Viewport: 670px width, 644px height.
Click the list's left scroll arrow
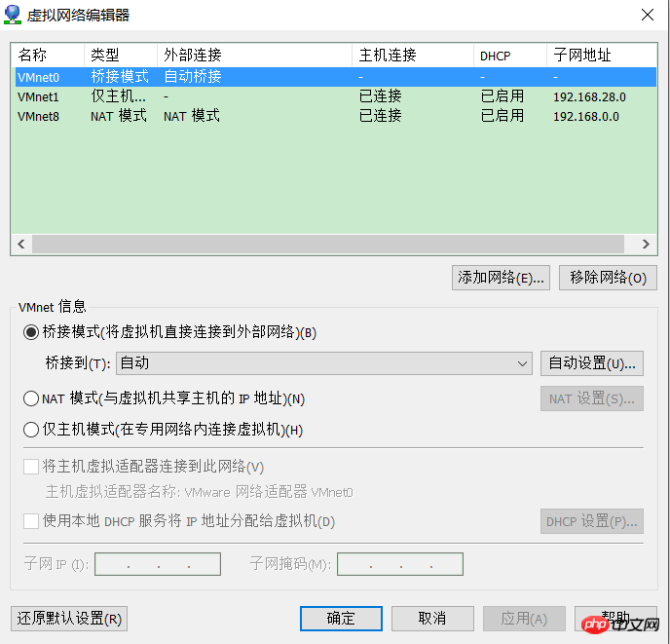(x=21, y=245)
